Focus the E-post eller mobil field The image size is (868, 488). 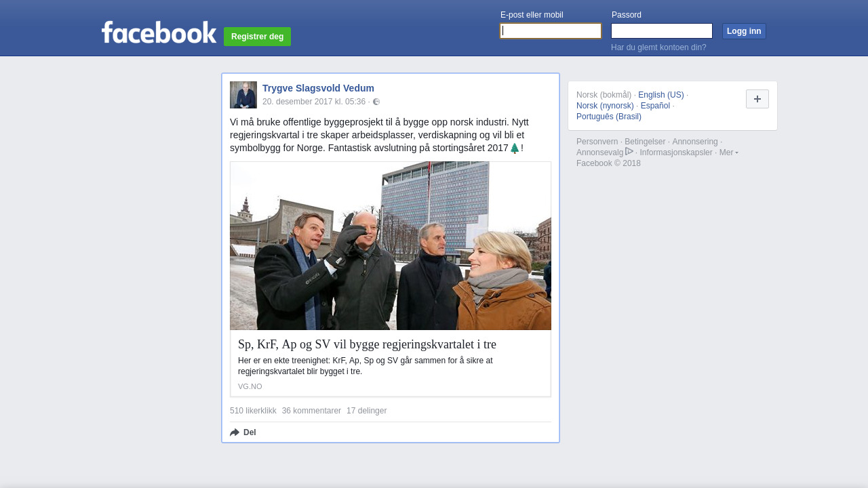tap(551, 31)
